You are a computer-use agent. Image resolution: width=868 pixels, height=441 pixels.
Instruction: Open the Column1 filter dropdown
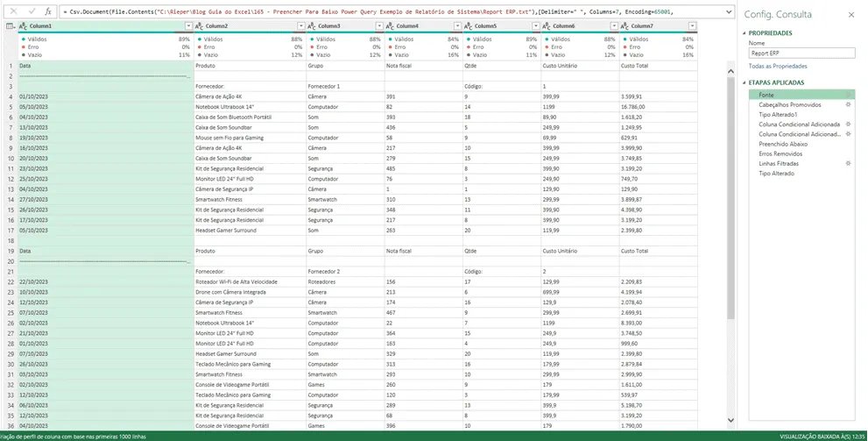pos(189,26)
